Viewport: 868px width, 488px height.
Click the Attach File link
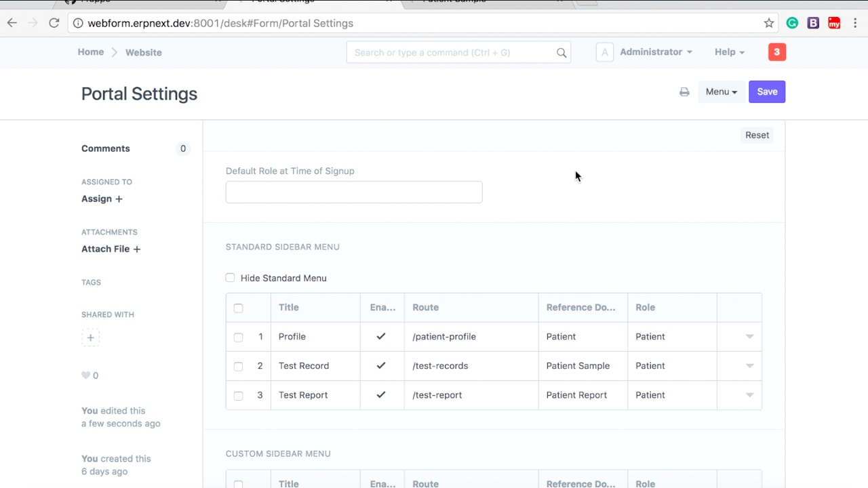105,249
